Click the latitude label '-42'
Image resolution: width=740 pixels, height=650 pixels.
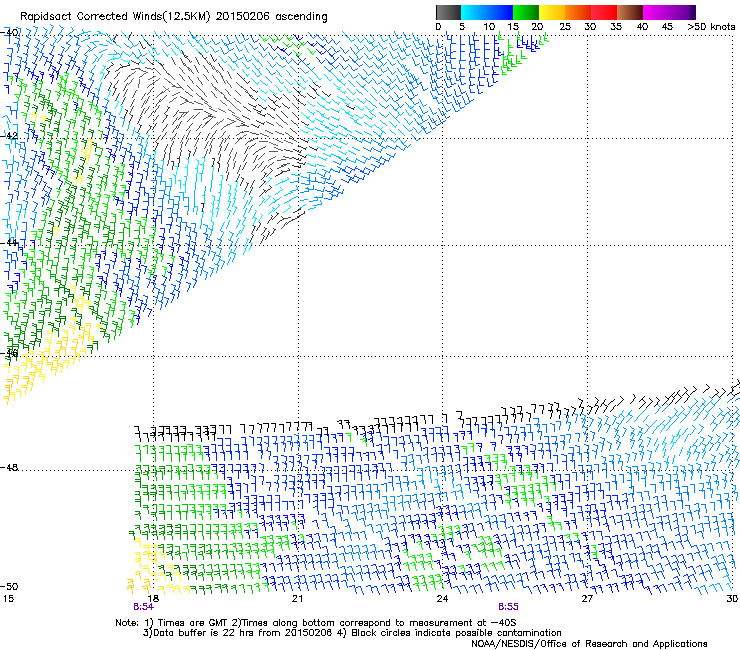tap(10, 135)
